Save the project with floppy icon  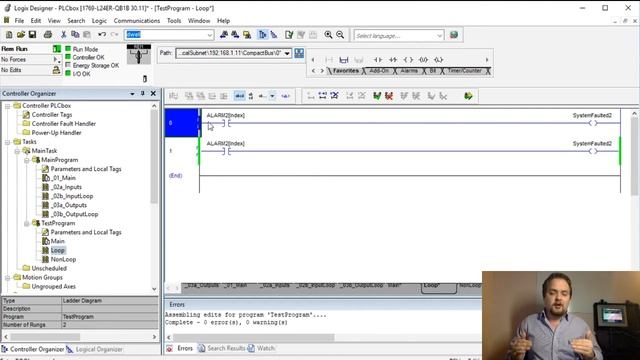point(32,35)
